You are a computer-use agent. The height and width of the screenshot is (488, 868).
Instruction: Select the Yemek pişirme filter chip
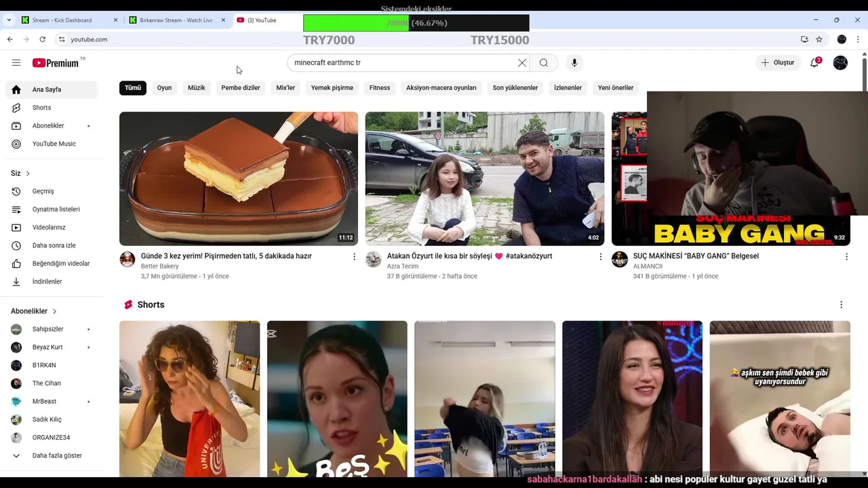pyautogui.click(x=332, y=88)
